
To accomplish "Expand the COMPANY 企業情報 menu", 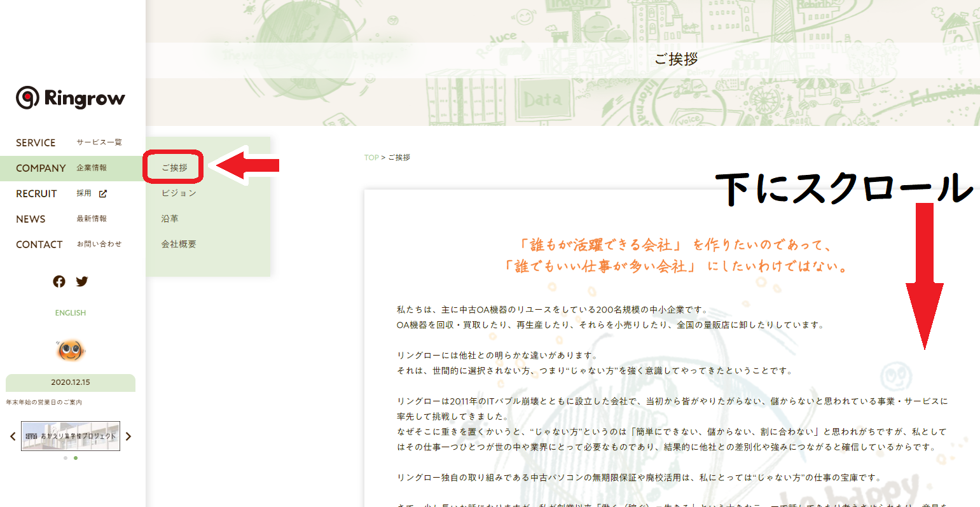I will [x=41, y=168].
